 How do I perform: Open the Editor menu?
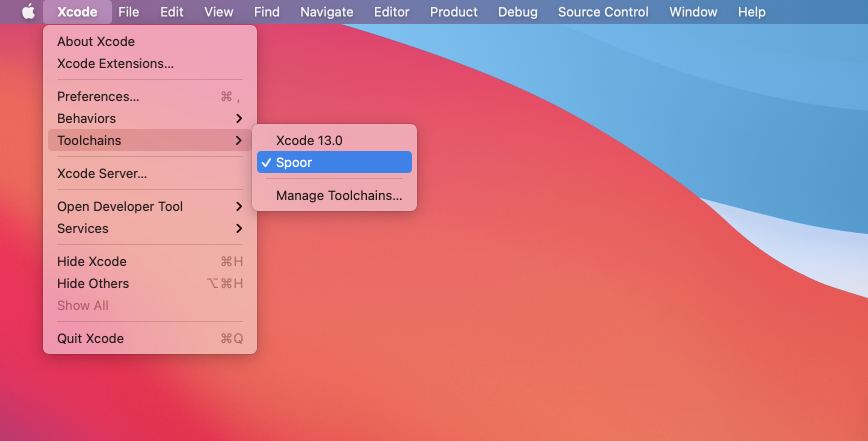391,11
